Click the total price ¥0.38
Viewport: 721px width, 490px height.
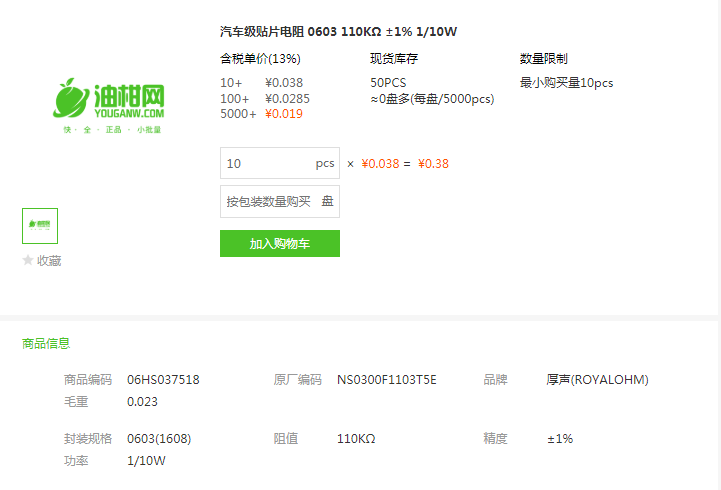coord(433,164)
